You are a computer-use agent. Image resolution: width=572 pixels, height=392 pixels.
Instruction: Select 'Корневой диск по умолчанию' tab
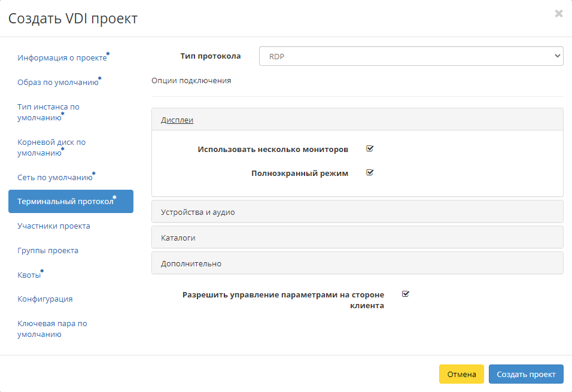tap(51, 147)
